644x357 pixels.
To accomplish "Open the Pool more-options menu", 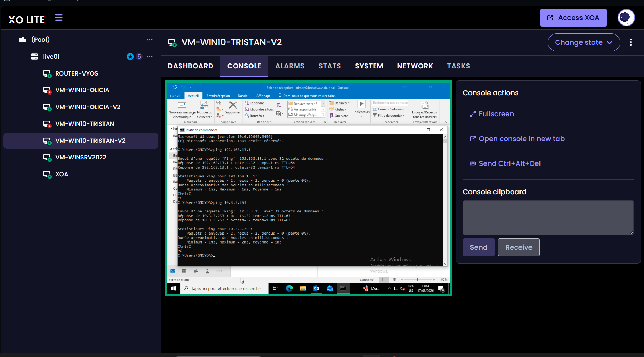I will coord(149,40).
